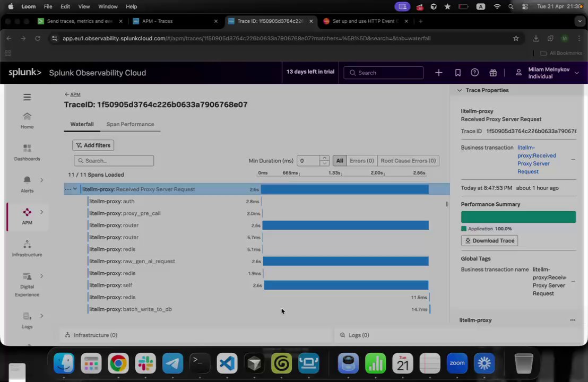Open new browser tab with plus
The height and width of the screenshot is (382, 588).
420,21
